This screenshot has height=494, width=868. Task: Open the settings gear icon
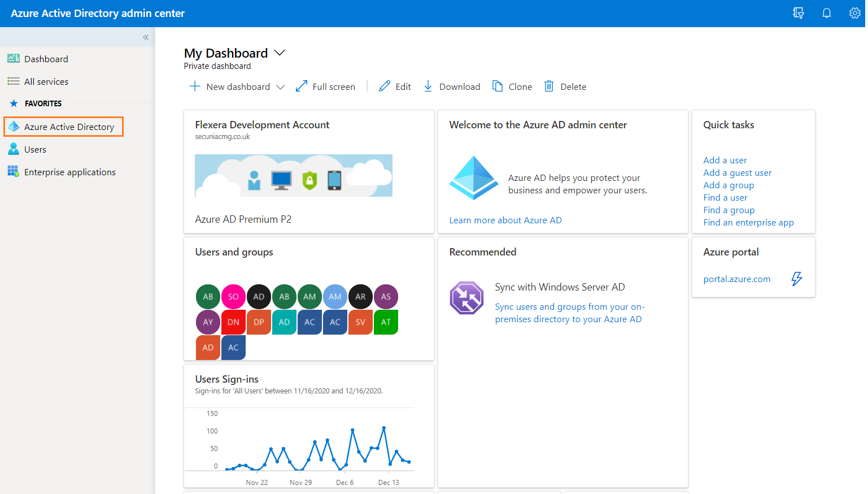point(854,13)
